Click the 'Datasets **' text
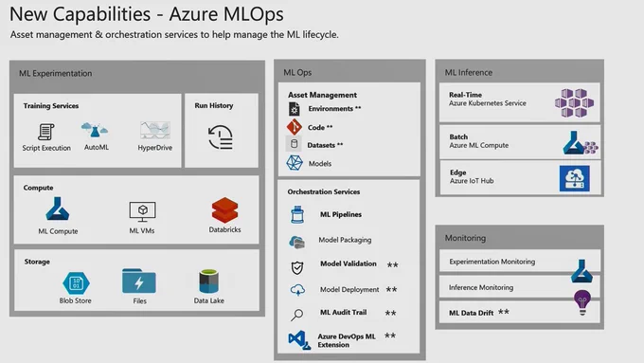 coord(325,145)
